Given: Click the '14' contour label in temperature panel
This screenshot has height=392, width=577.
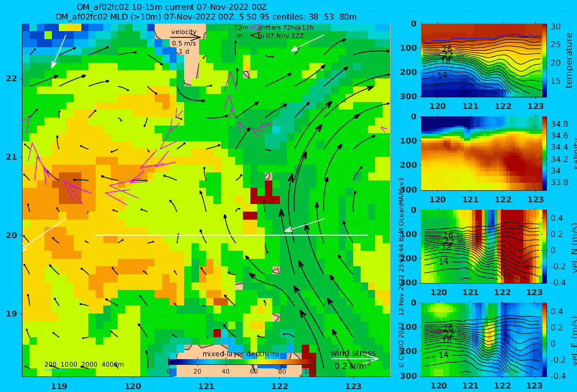Looking at the screenshot, I should [x=443, y=75].
